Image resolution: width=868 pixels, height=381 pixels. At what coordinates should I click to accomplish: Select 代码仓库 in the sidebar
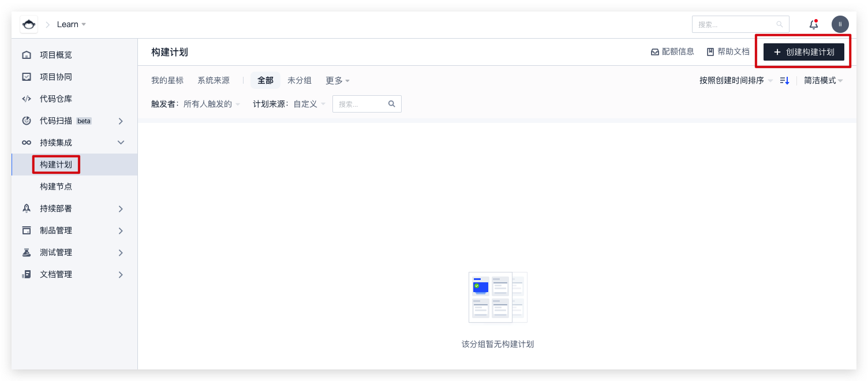(56, 98)
